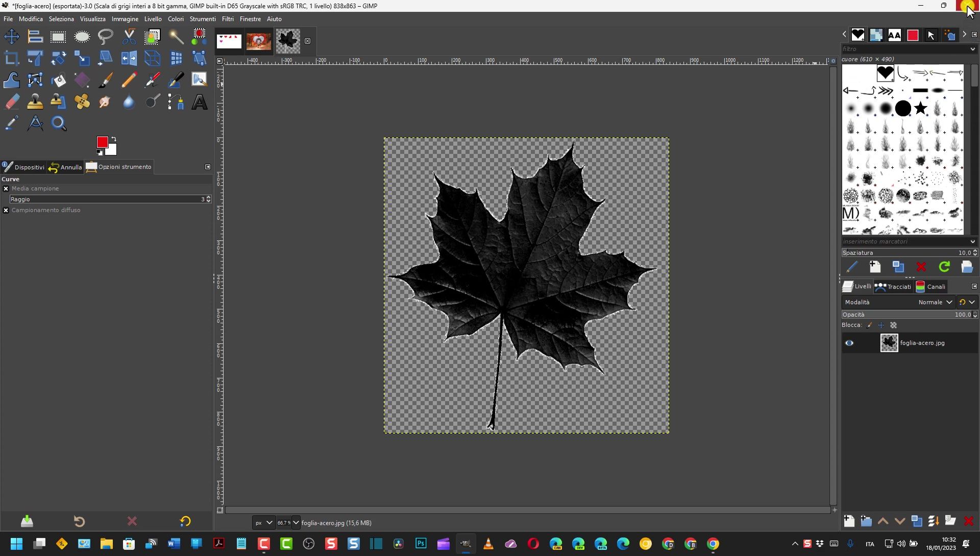
Task: Select the Text tool
Action: tap(199, 102)
